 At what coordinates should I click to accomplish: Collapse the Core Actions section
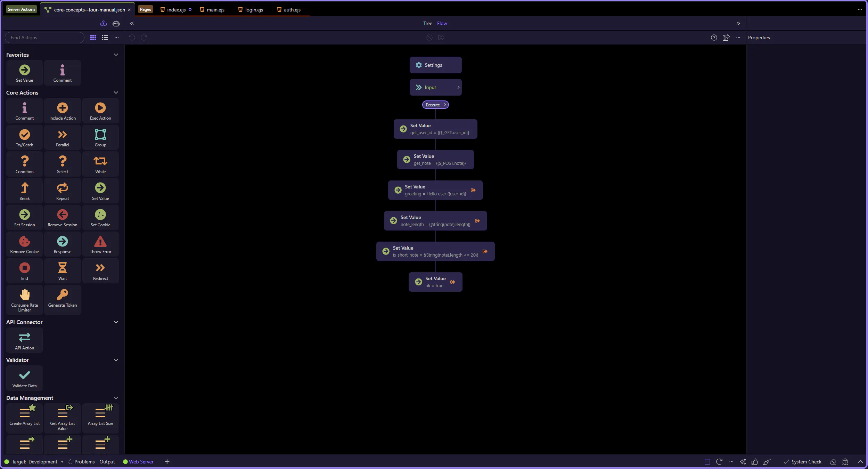point(116,92)
